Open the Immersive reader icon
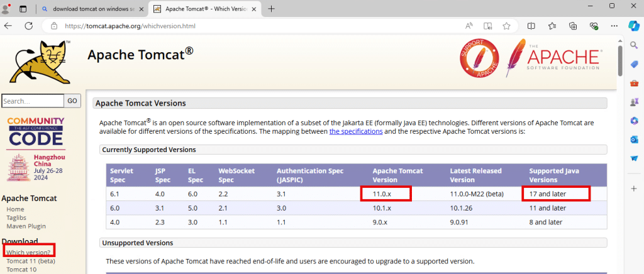644x274 pixels. [488, 26]
